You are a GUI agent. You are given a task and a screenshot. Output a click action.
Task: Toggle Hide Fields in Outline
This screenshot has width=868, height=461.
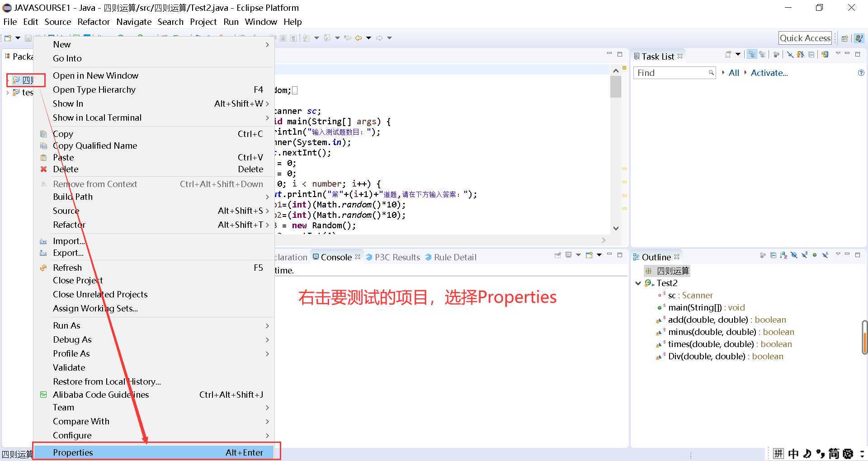click(x=794, y=255)
